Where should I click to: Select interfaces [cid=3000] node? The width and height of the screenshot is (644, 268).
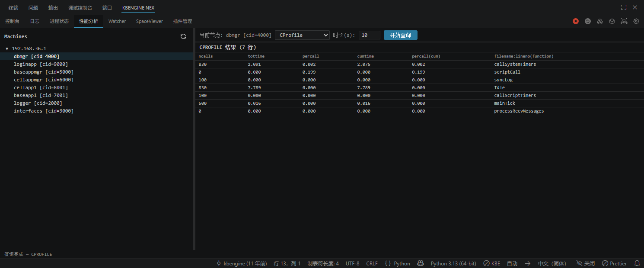96,111
